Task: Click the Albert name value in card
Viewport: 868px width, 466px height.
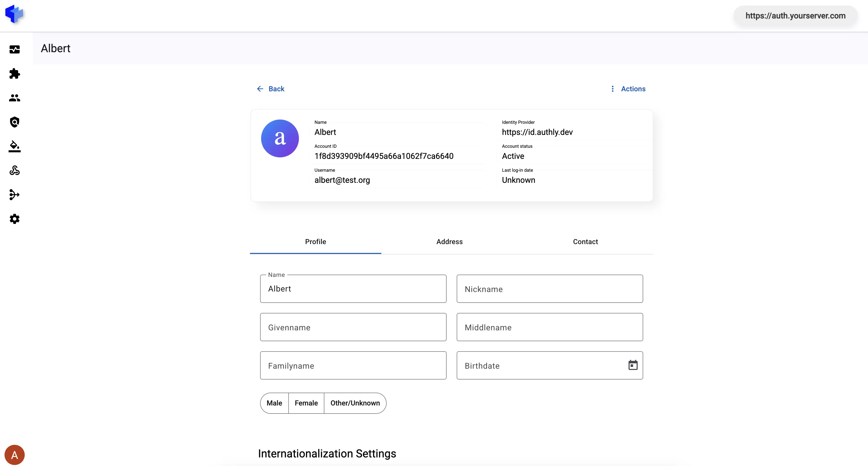Action: coord(325,132)
